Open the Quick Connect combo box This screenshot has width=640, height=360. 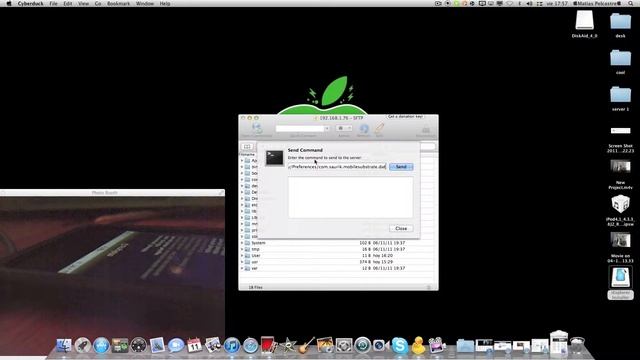point(302,129)
